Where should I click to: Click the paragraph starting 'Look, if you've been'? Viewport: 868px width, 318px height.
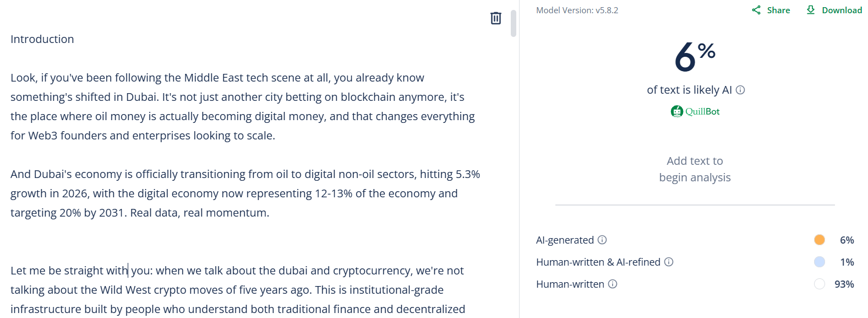click(x=242, y=106)
